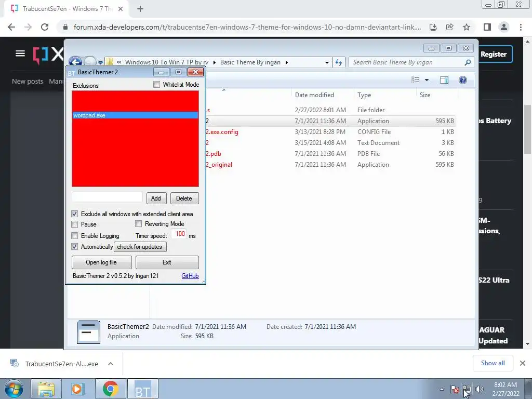Click the XDA Register button

tap(495, 54)
